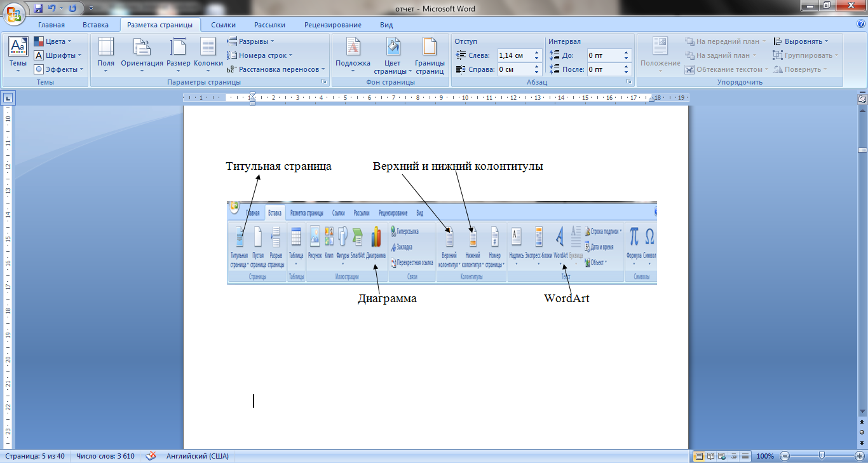Click Английский (США) language indicator

[x=198, y=456]
